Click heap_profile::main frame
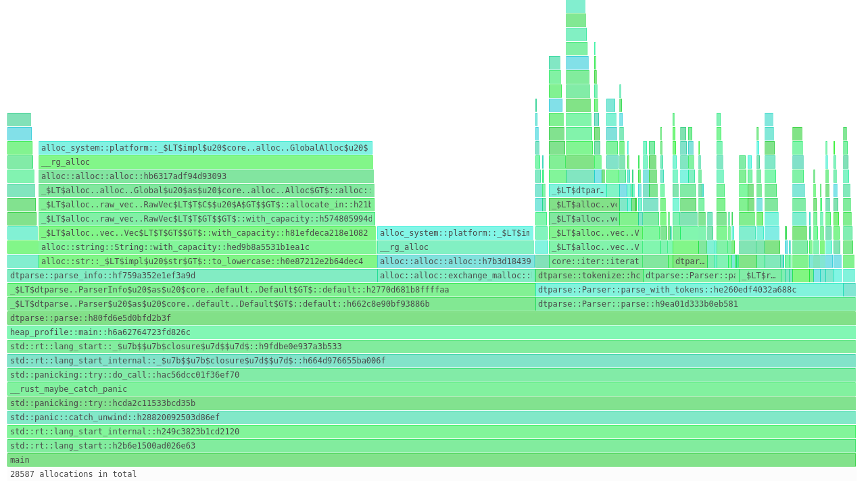The image size is (868, 483). (x=431, y=332)
